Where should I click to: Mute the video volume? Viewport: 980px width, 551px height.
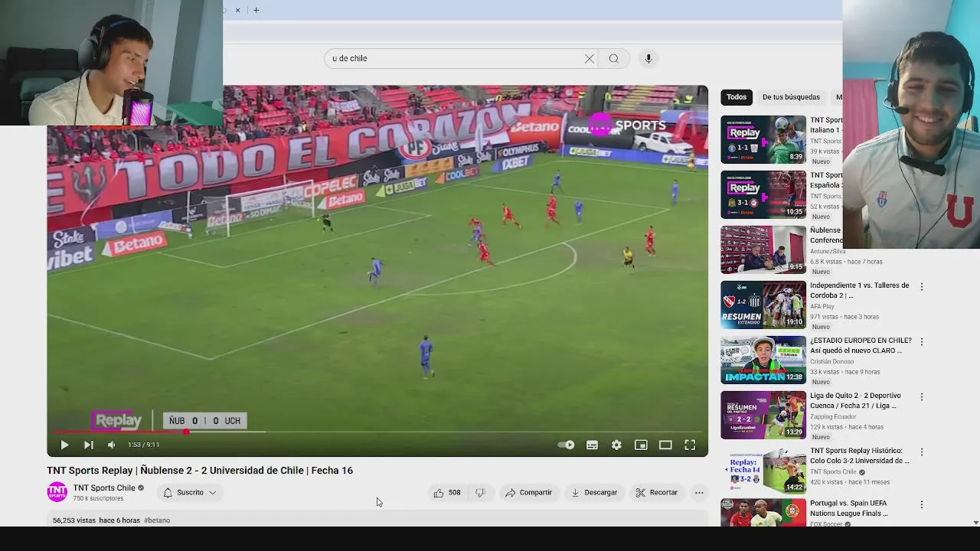click(x=112, y=445)
